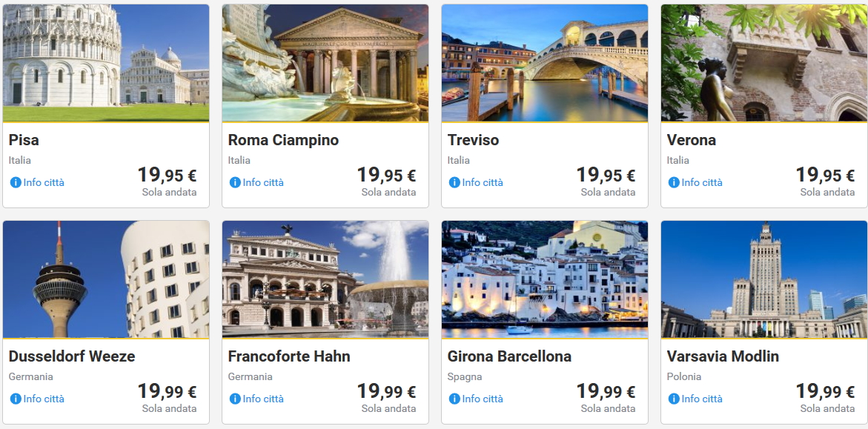The image size is (868, 429).
Task: Click the info icon for Girona Barcellona
Action: pyautogui.click(x=454, y=399)
